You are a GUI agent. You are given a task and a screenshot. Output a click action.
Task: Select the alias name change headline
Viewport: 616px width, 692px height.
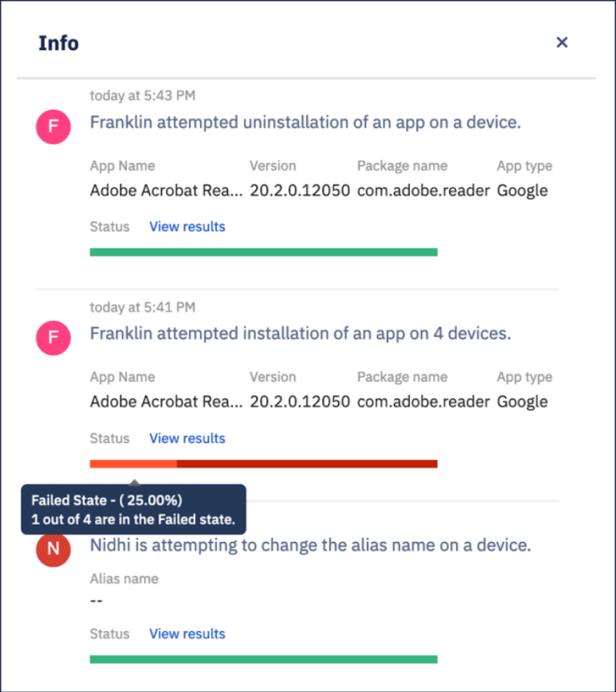point(311,545)
